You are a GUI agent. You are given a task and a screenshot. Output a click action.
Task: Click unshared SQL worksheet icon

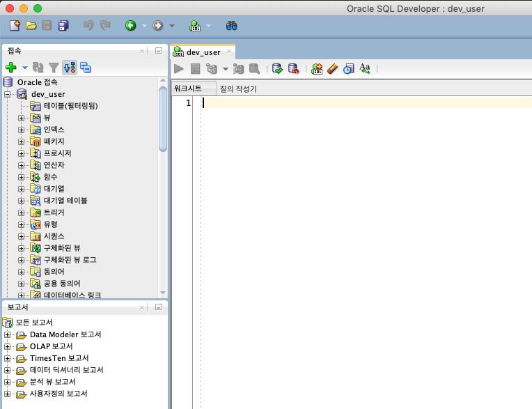[x=317, y=69]
